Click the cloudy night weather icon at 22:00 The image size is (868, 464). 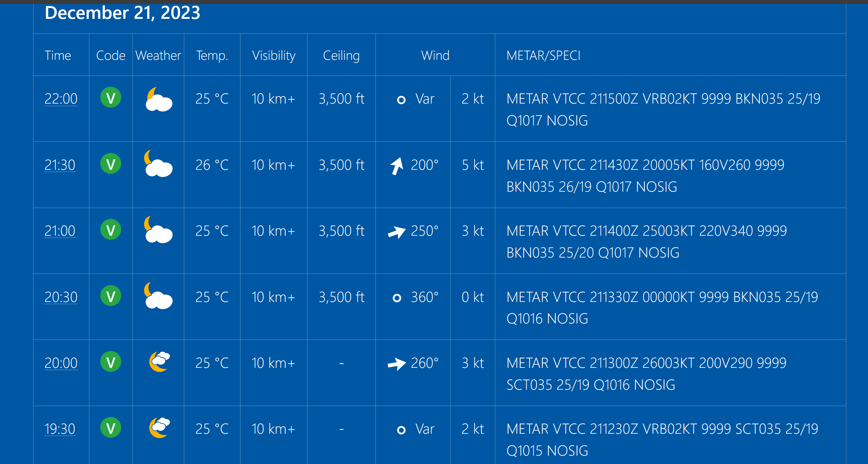[x=159, y=99]
